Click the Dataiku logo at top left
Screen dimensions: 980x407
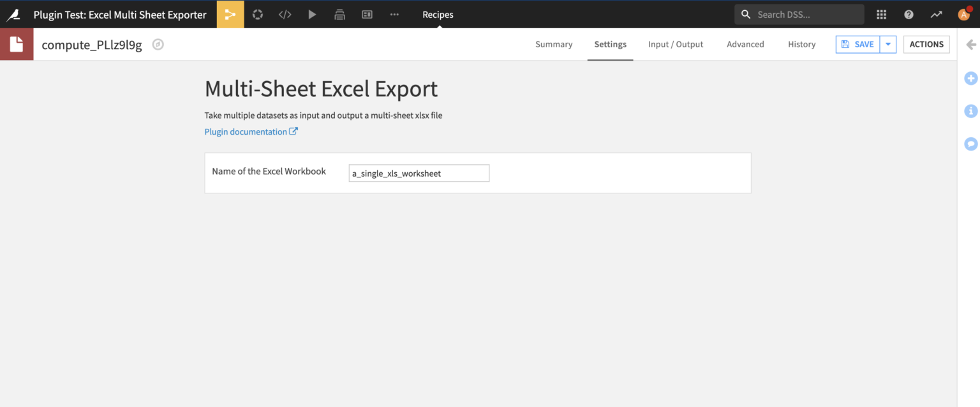13,14
